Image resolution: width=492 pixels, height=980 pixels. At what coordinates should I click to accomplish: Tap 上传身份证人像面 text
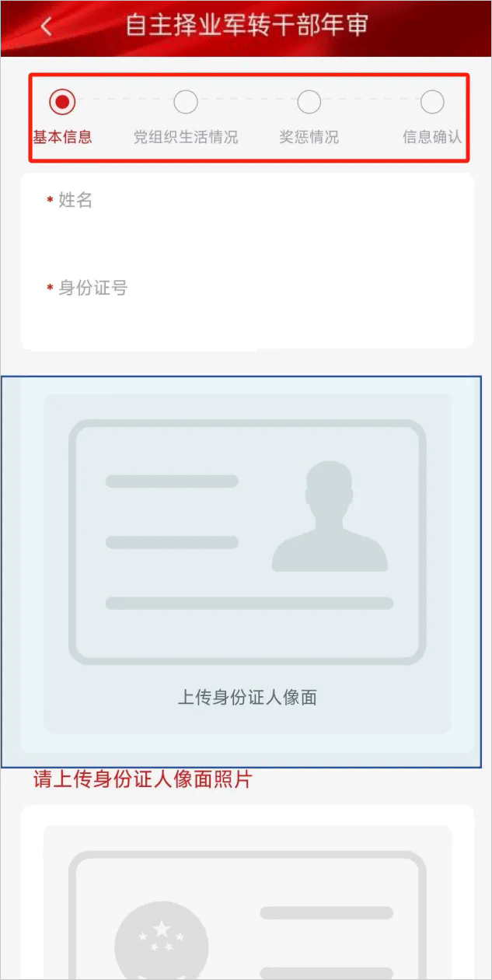[247, 697]
